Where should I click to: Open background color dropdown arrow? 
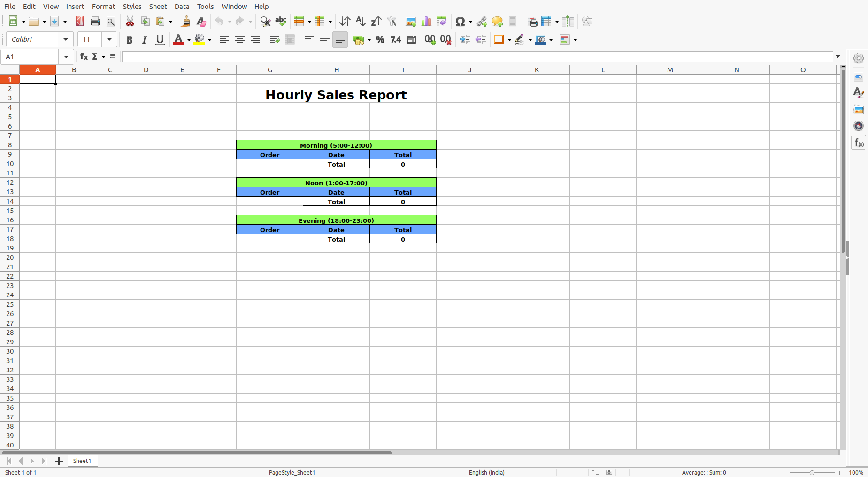tap(209, 40)
